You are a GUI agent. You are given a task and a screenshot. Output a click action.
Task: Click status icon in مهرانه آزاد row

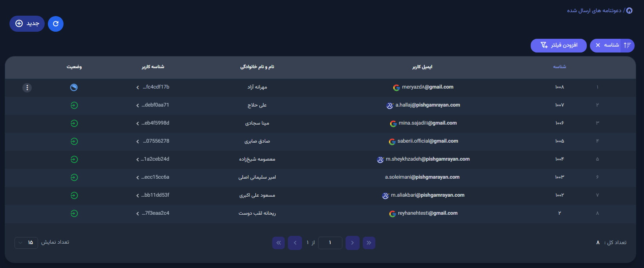74,87
